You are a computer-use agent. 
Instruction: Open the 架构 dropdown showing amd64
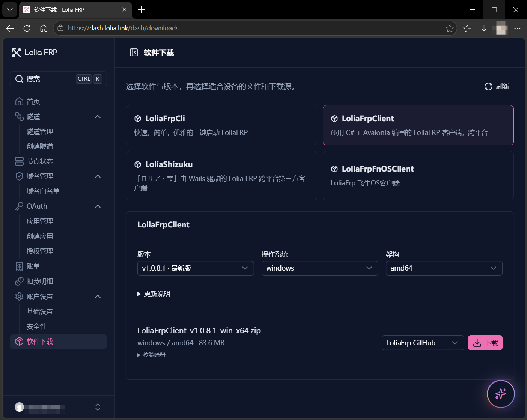[444, 268]
